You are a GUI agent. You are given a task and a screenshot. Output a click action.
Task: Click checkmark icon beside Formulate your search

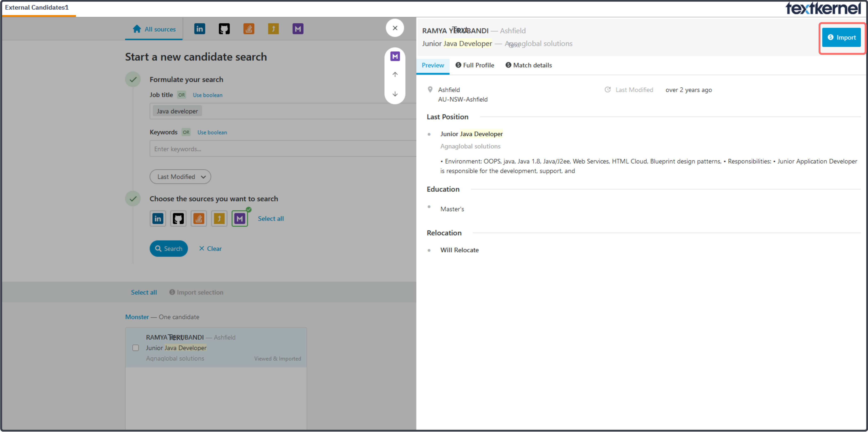pyautogui.click(x=133, y=80)
